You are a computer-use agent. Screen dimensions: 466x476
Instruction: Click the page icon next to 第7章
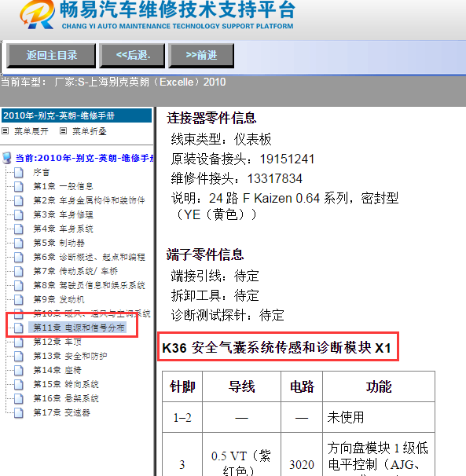[x=19, y=271]
